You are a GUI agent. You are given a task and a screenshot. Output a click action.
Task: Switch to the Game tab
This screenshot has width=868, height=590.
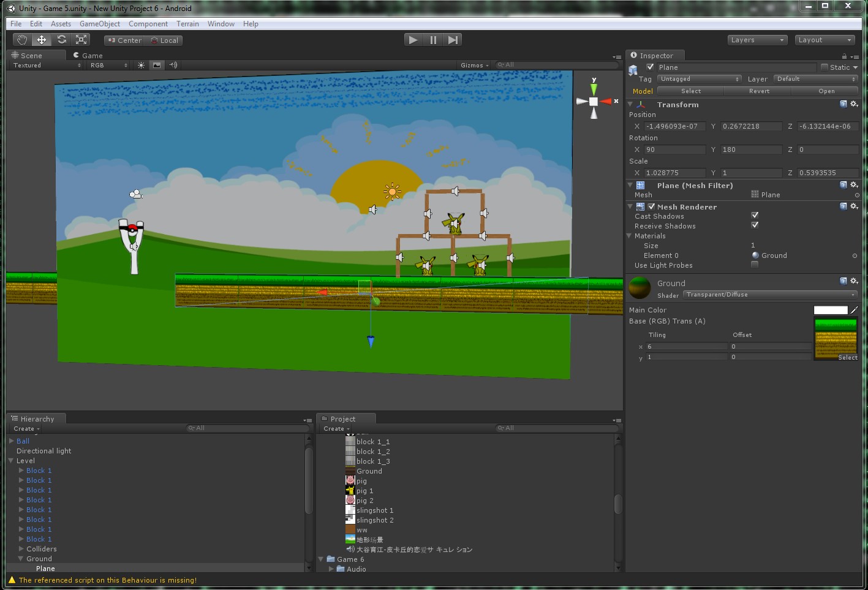pyautogui.click(x=88, y=55)
